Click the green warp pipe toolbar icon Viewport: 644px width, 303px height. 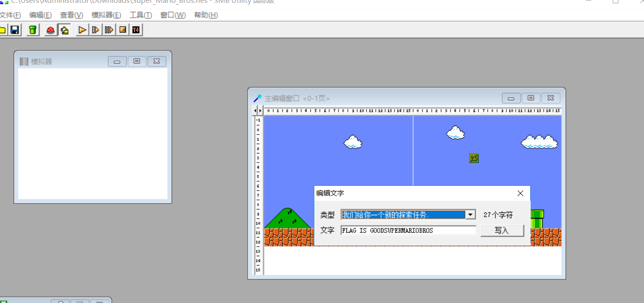tap(32, 30)
